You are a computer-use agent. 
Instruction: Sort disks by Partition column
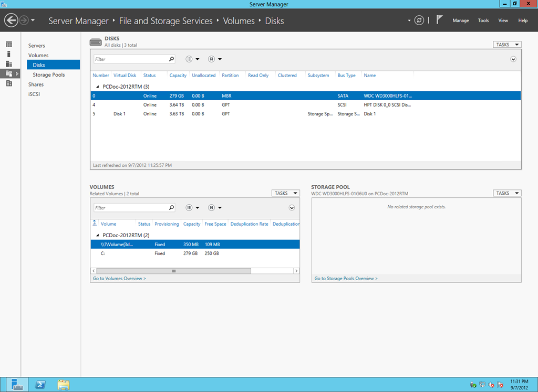tap(230, 76)
